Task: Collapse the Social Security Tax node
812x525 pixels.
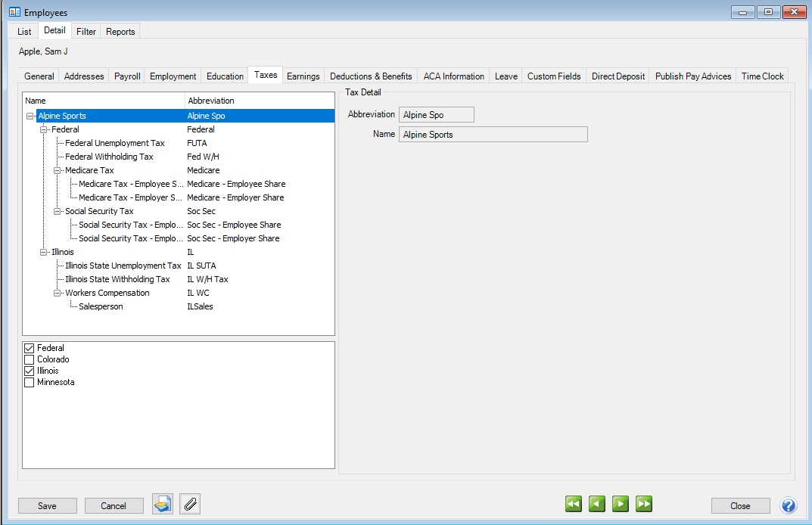Action: pyautogui.click(x=58, y=211)
